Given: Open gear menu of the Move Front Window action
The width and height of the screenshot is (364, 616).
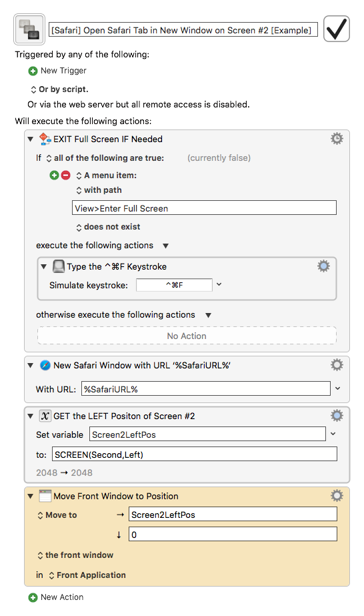Looking at the screenshot, I should click(x=337, y=496).
